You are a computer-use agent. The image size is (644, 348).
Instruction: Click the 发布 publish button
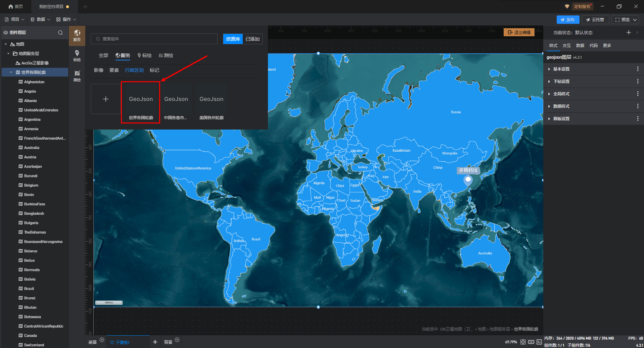(567, 20)
